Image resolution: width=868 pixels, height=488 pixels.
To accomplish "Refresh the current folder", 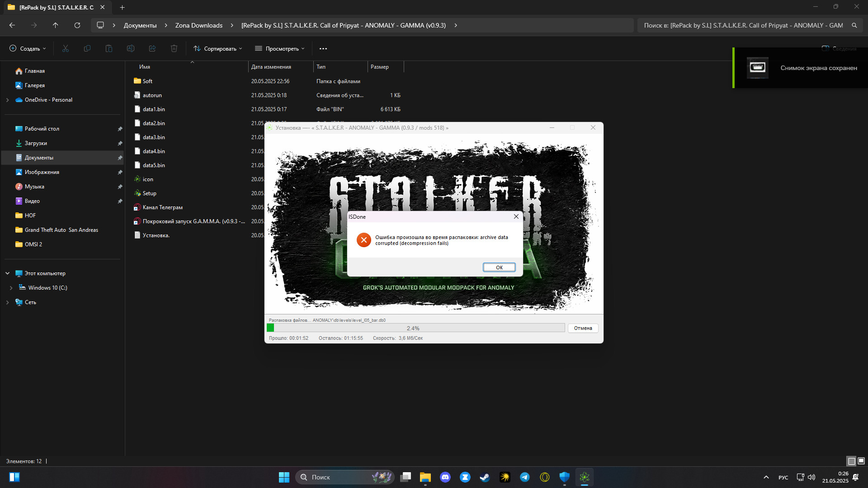I will coord(77,25).
